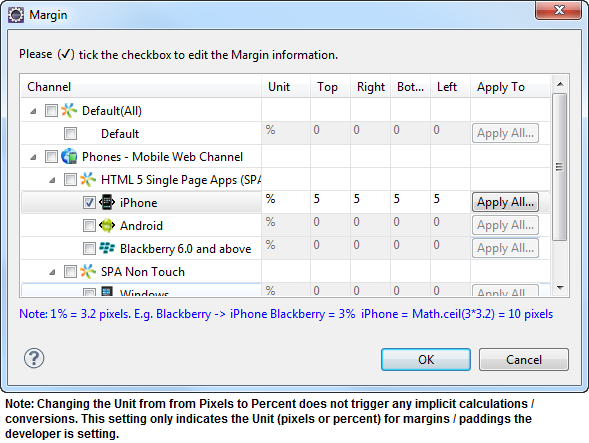Click the Apply To column header
Screen dimensions: 589x443
tap(510, 87)
